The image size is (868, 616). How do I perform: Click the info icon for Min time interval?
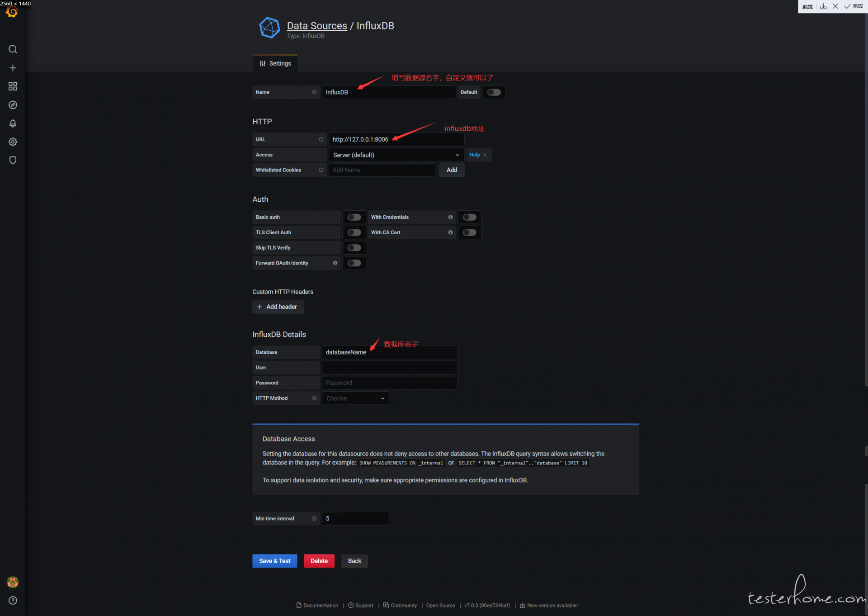coord(314,518)
